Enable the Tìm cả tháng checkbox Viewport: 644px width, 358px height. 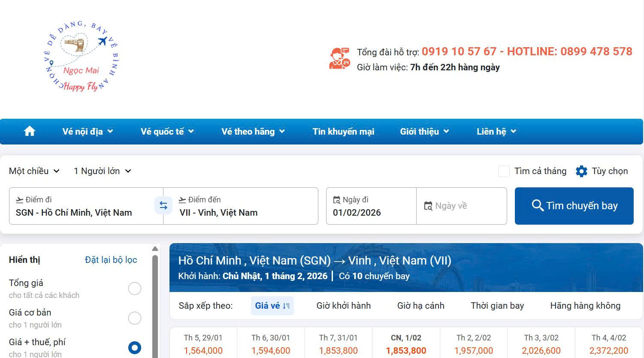click(x=504, y=171)
